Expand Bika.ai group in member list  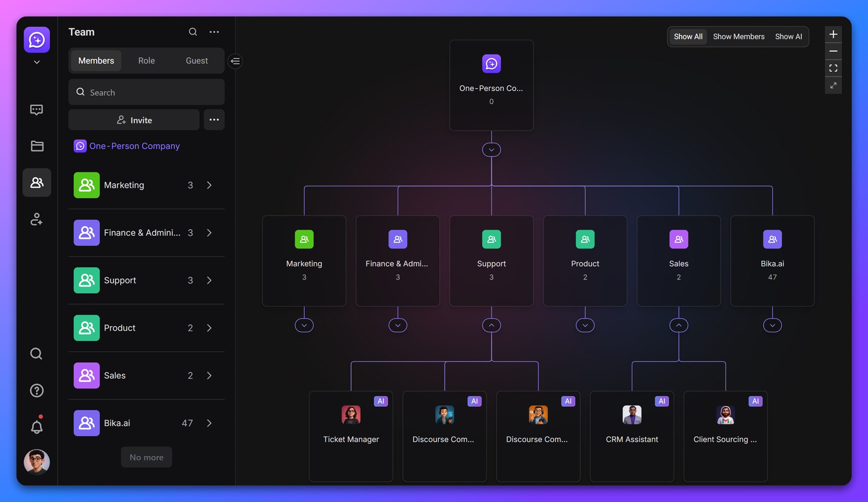click(x=209, y=423)
